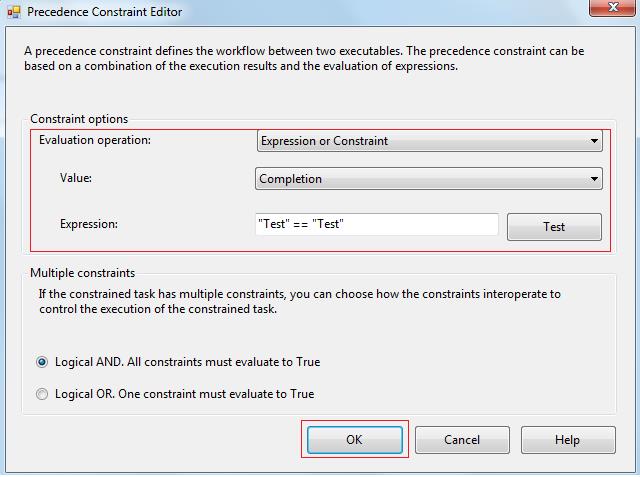Select the Logical OR radio button
The image size is (640, 477).
tap(42, 394)
